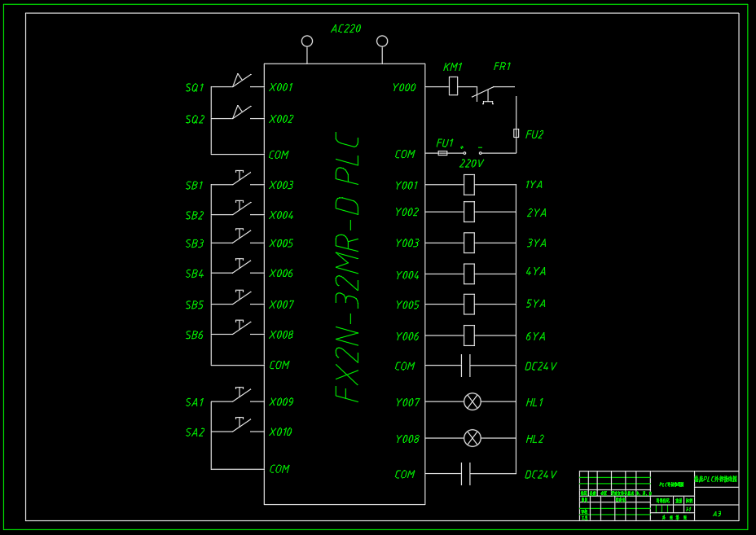Click the X009 input terminal label

281,401
